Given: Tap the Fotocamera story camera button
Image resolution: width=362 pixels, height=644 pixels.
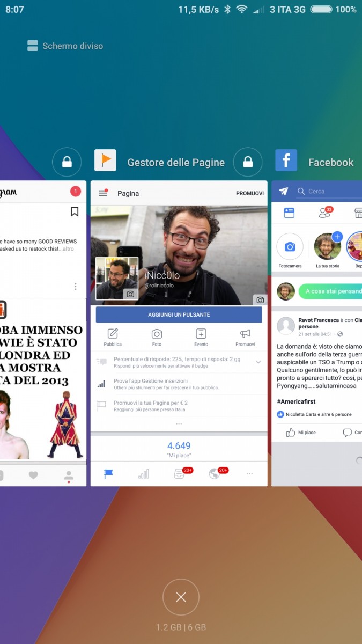Looking at the screenshot, I should (290, 247).
